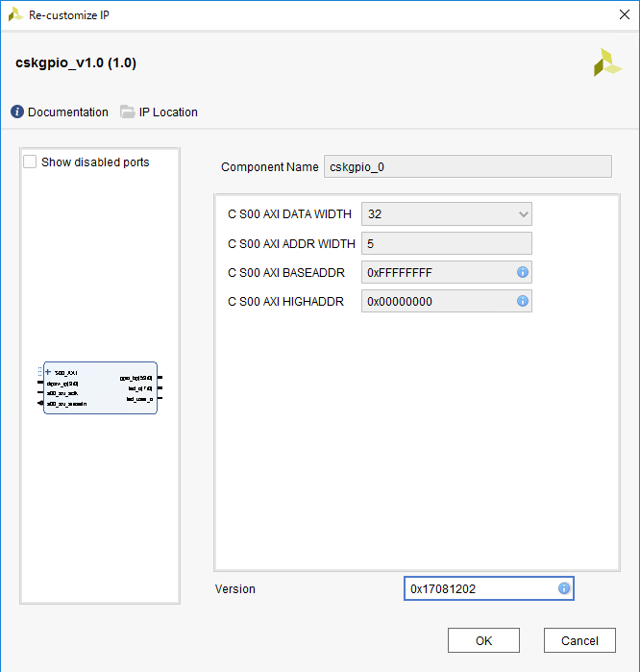
Task: Click the Version value input field
Action: pos(479,588)
